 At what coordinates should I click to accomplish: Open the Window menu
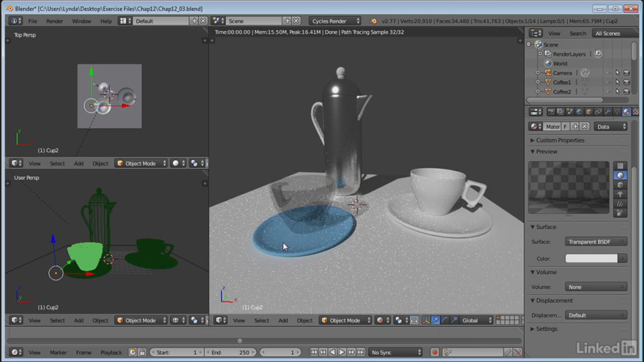coord(81,21)
